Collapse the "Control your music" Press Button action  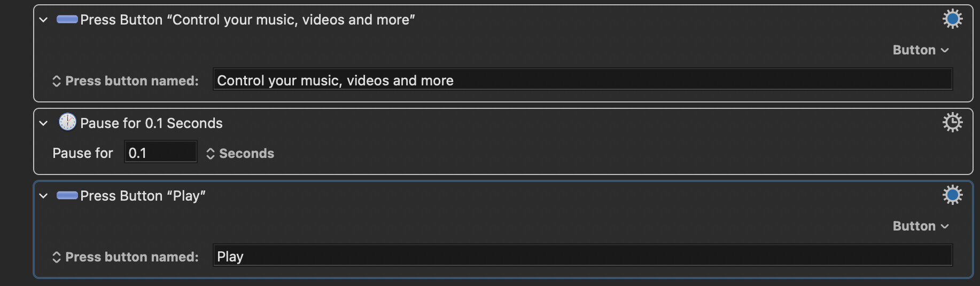pyautogui.click(x=43, y=20)
